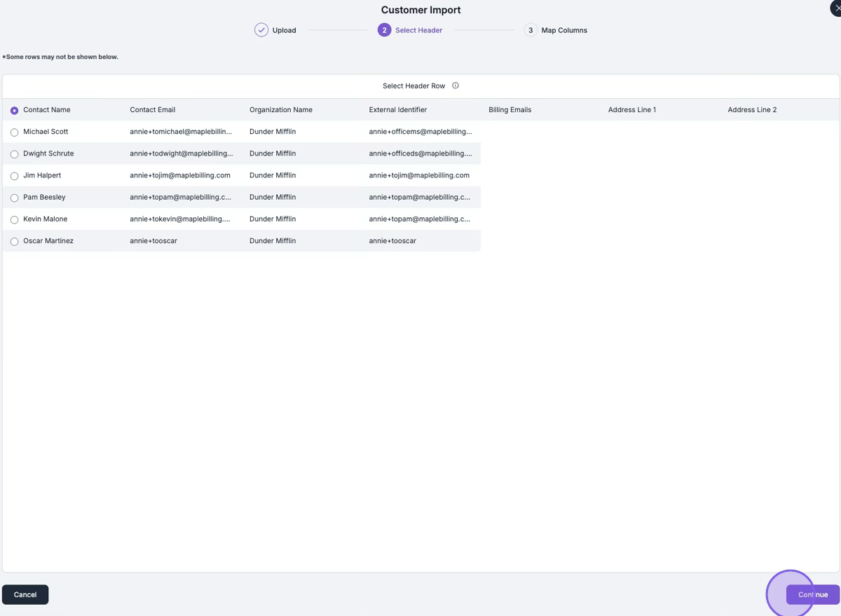
Task: Pick the Oscar Martinez row radio button
Action: [14, 242]
